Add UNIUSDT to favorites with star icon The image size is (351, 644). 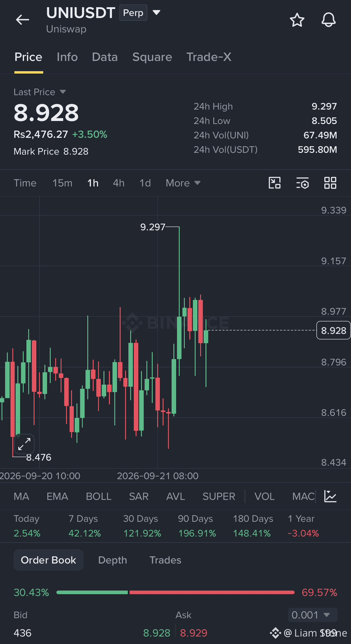click(x=297, y=20)
